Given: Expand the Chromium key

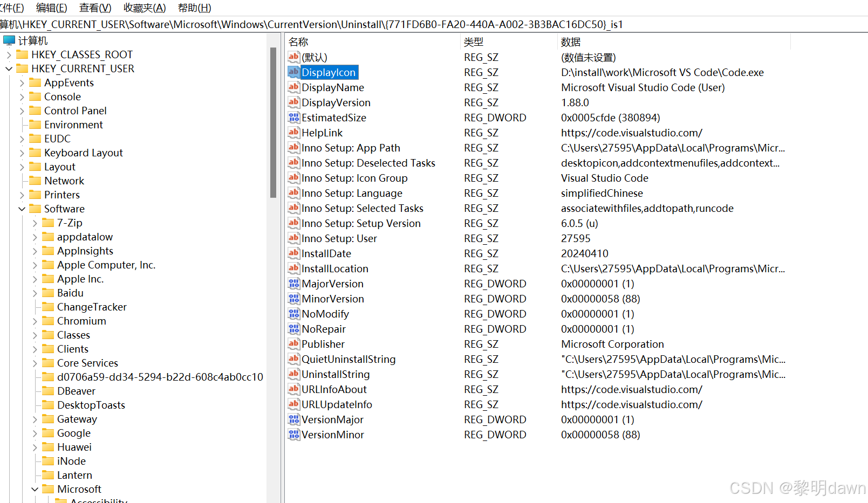Looking at the screenshot, I should 35,321.
